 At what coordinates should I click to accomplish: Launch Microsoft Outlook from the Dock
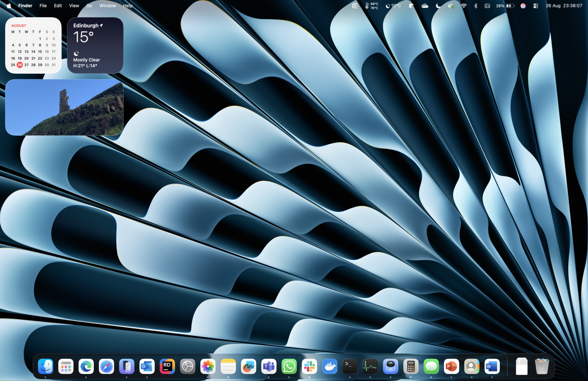tap(147, 367)
